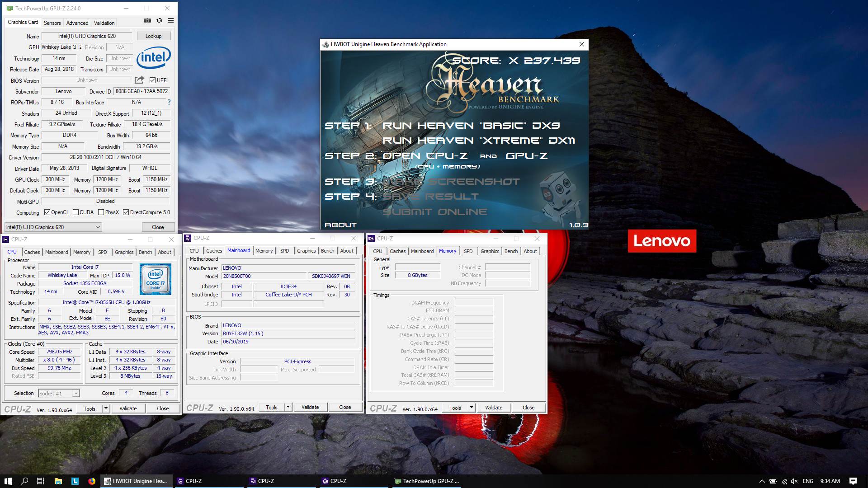
Task: Switch to the Advanced tab in GPU-Z
Action: point(77,23)
